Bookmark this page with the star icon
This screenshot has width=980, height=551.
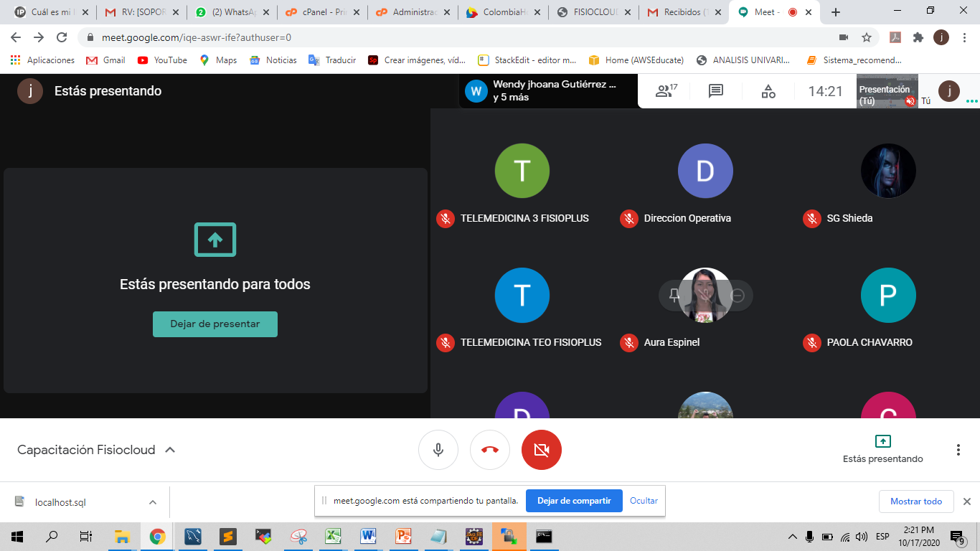click(x=867, y=37)
